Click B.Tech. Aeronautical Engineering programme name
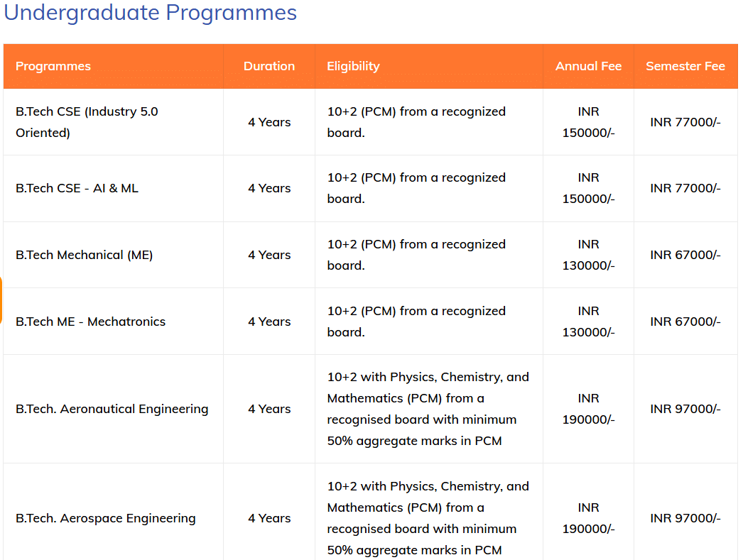The image size is (743, 560). [112, 409]
